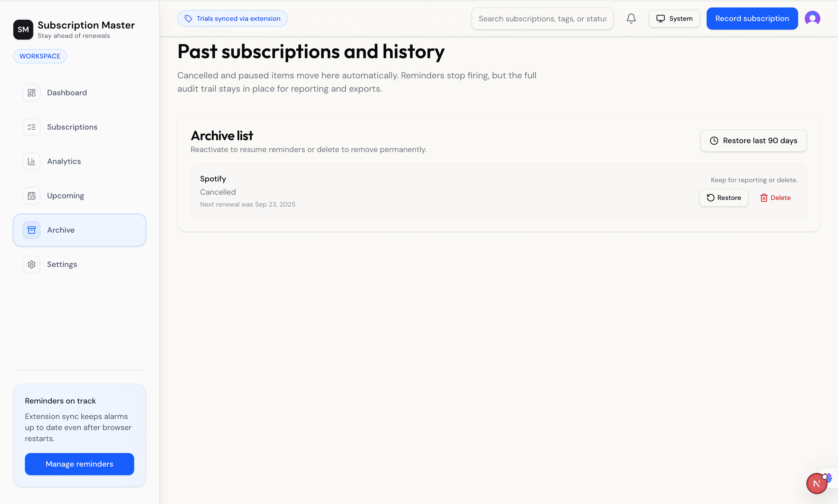This screenshot has height=504, width=838.
Task: Click the SM app logo
Action: [23, 30]
